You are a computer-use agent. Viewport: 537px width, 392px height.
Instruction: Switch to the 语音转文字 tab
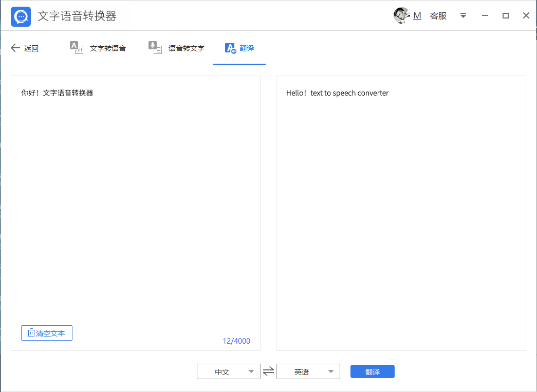pos(187,48)
